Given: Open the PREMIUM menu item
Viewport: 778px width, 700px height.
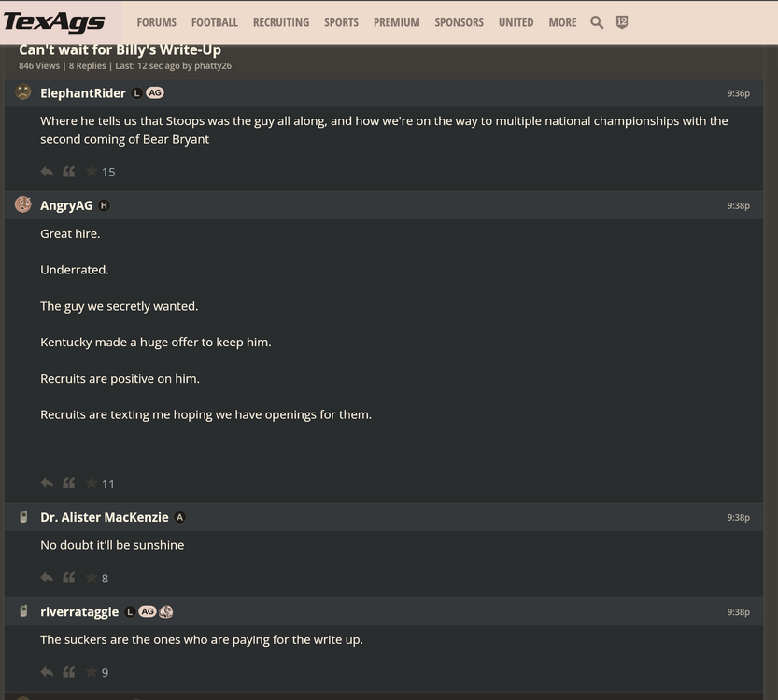Looking at the screenshot, I should [396, 22].
